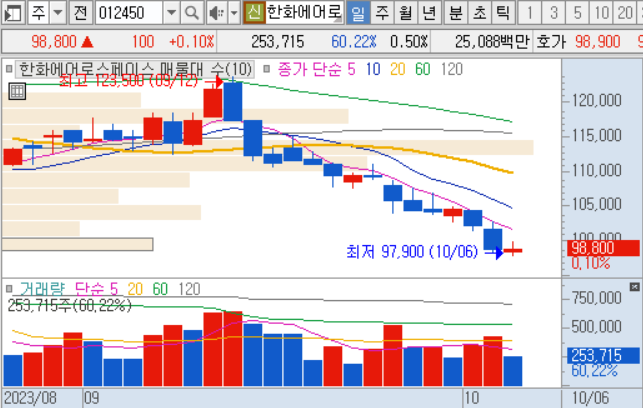Click the 25,088백만 trading value
Viewport: 643px width, 408px height.
pyautogui.click(x=493, y=41)
